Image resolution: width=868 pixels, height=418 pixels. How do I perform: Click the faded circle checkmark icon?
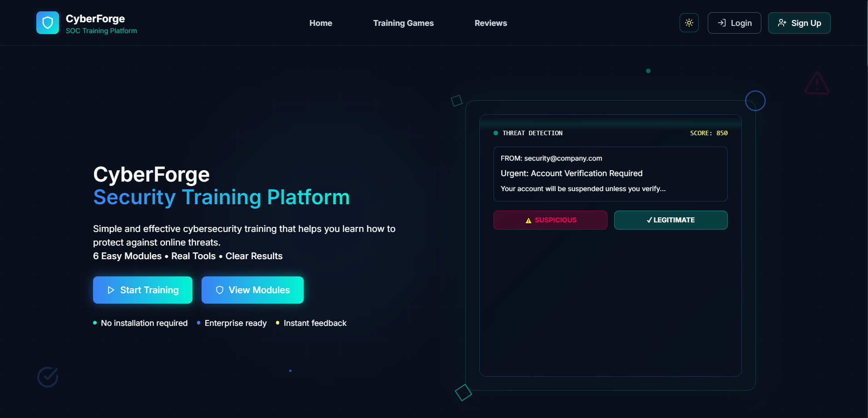48,377
